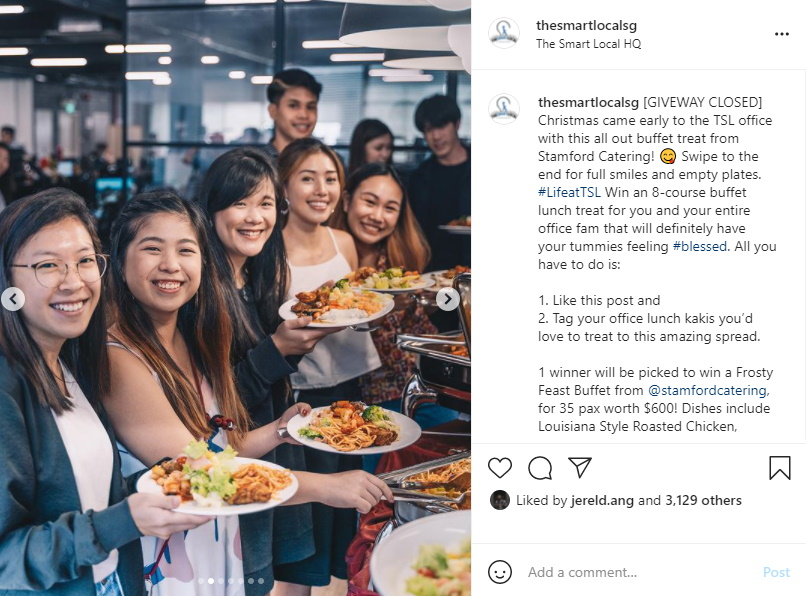
Task: Open jereld.ang liker's small profile picture
Action: 499,500
